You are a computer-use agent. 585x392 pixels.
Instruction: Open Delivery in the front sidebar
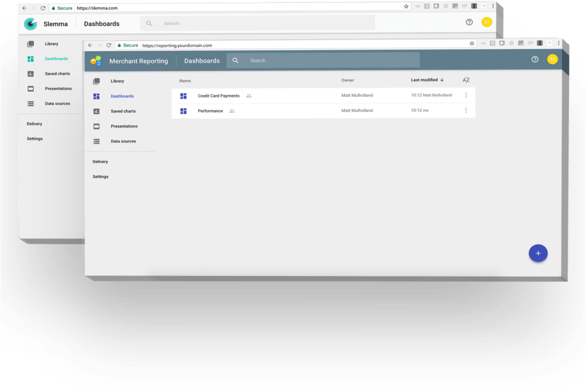click(100, 162)
